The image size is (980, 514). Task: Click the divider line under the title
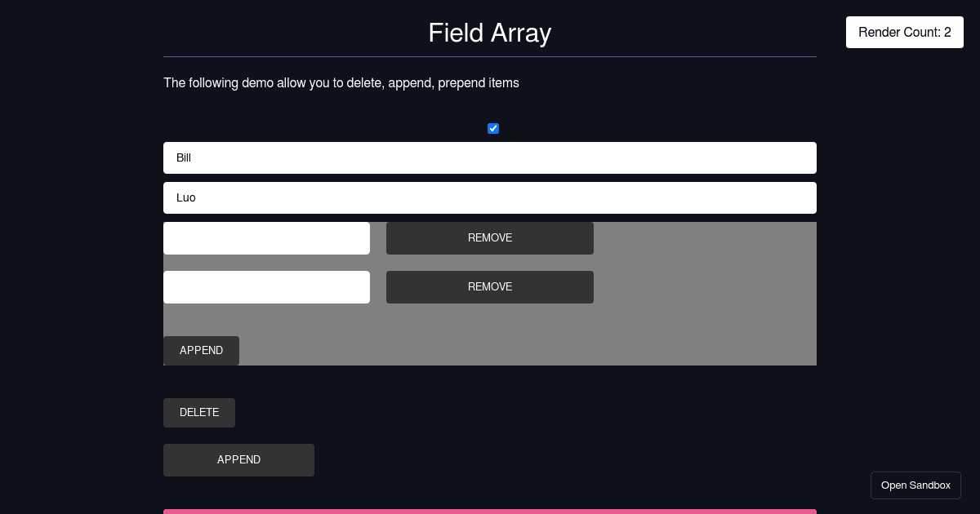tap(490, 55)
